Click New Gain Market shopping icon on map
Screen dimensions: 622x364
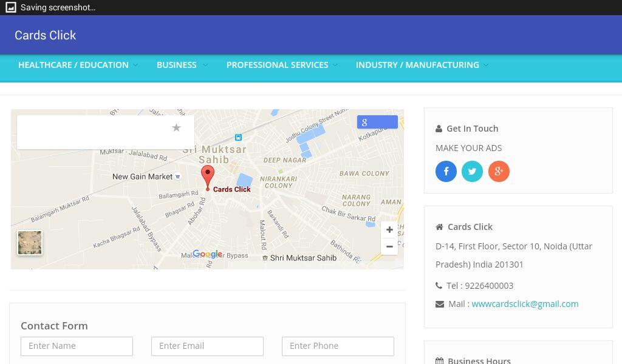178,177
